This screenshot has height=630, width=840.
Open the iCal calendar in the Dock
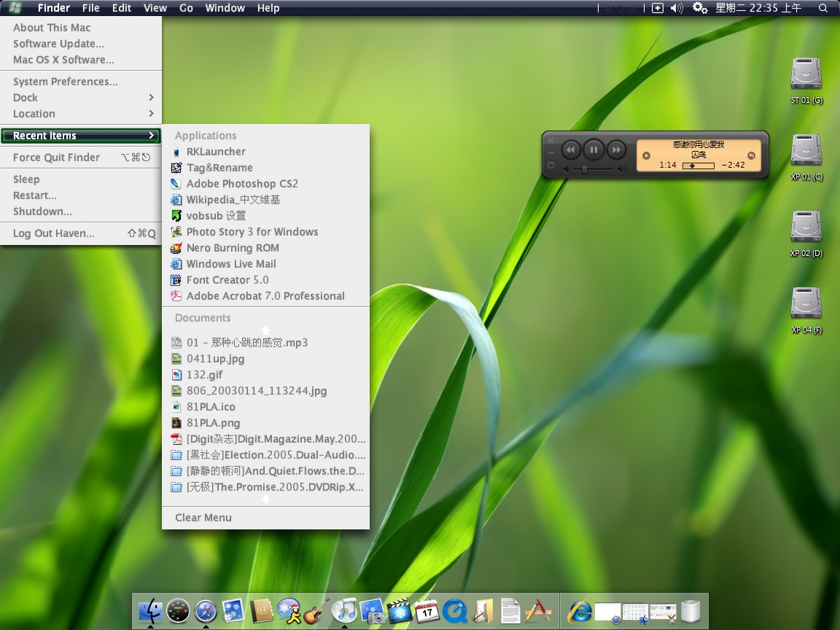[x=427, y=612]
